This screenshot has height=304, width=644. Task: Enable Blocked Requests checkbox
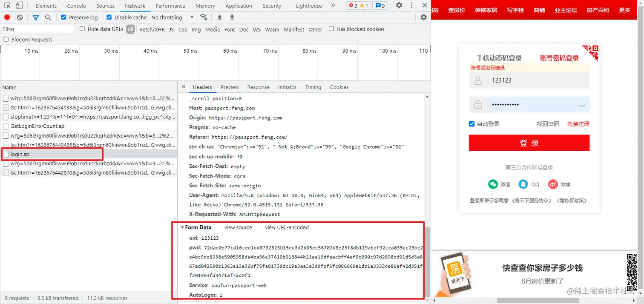[x=6, y=40]
